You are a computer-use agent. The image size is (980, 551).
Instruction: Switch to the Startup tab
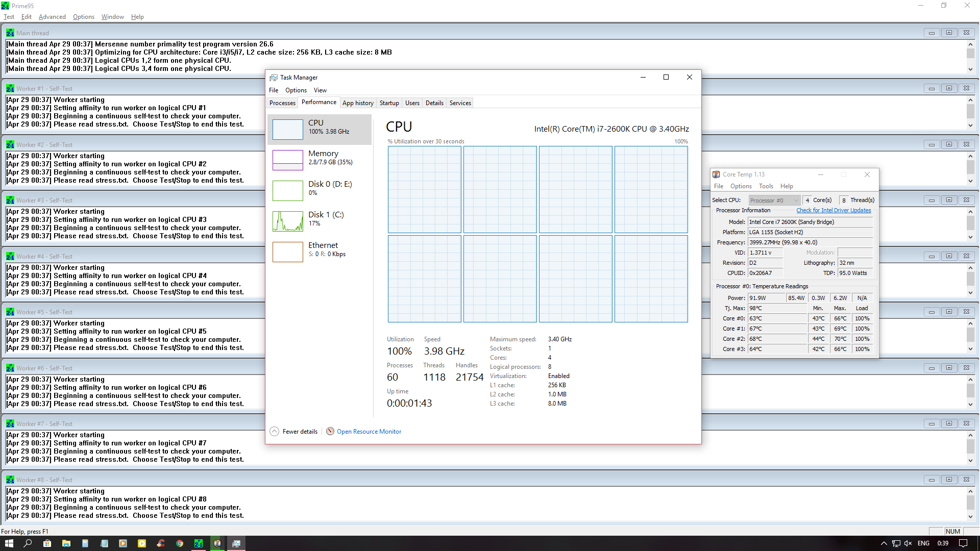point(389,103)
